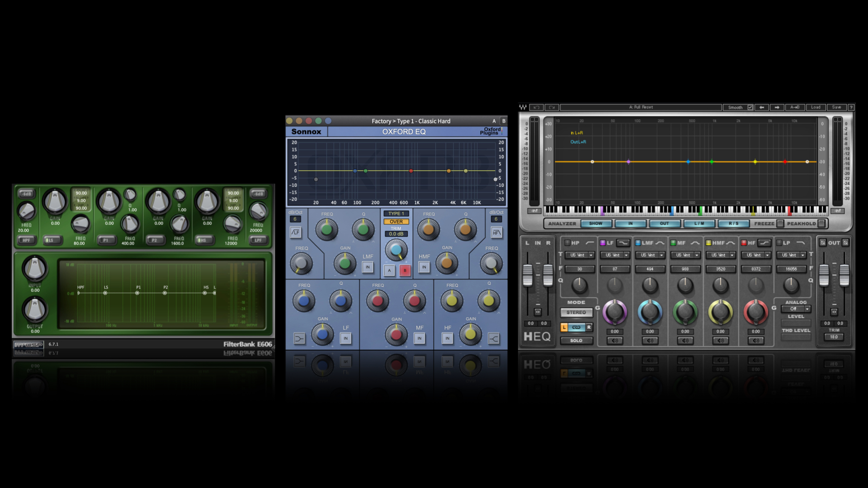Screen dimensions: 868x488
Task: Select red B setting button in Oxford EQ
Action: point(405,270)
